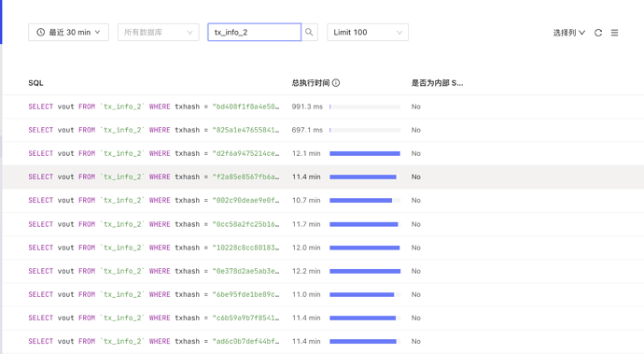Image resolution: width=644 pixels, height=354 pixels.
Task: Click the search magnifier icon
Action: (x=309, y=32)
